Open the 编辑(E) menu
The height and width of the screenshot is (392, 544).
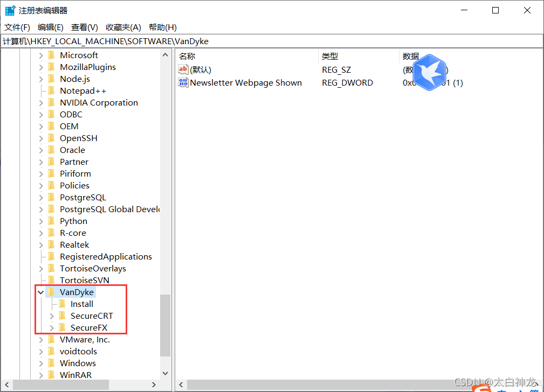(50, 27)
